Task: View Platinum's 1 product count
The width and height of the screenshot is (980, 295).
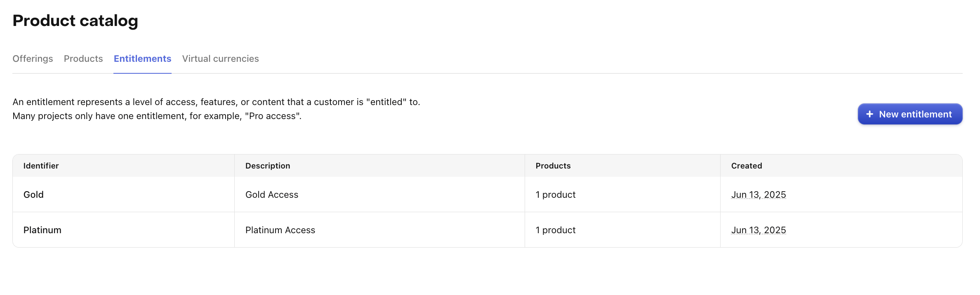Action: (x=556, y=230)
